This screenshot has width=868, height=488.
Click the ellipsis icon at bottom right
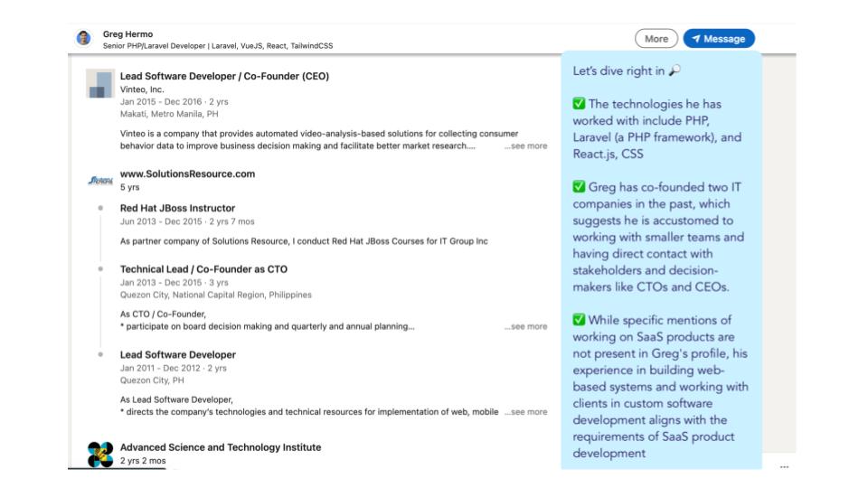(784, 467)
